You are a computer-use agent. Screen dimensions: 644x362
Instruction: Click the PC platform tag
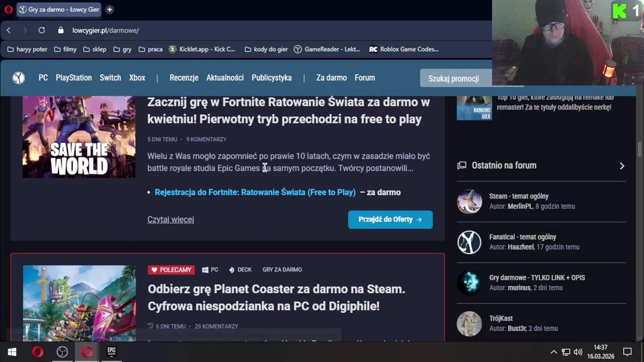point(210,270)
